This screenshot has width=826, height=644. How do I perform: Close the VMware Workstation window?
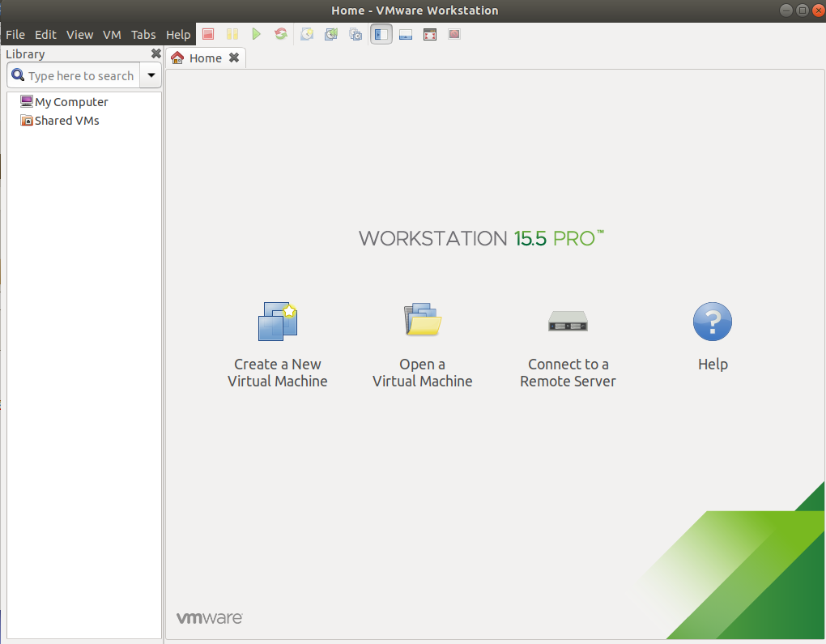pos(819,10)
